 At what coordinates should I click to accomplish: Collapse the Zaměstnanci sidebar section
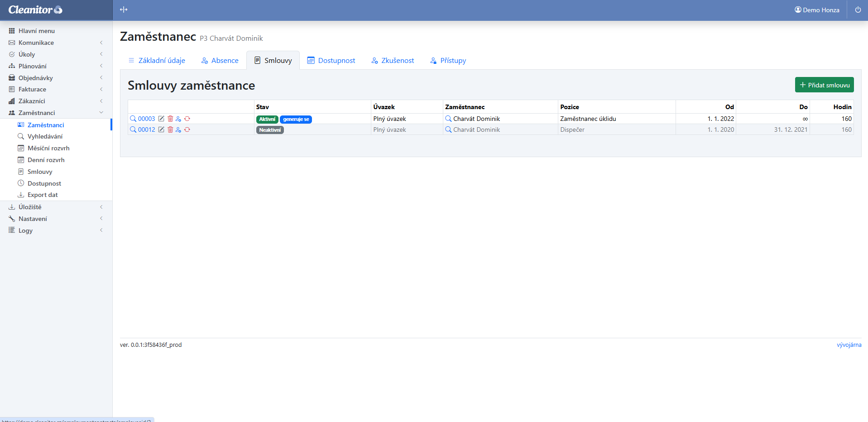[37, 113]
